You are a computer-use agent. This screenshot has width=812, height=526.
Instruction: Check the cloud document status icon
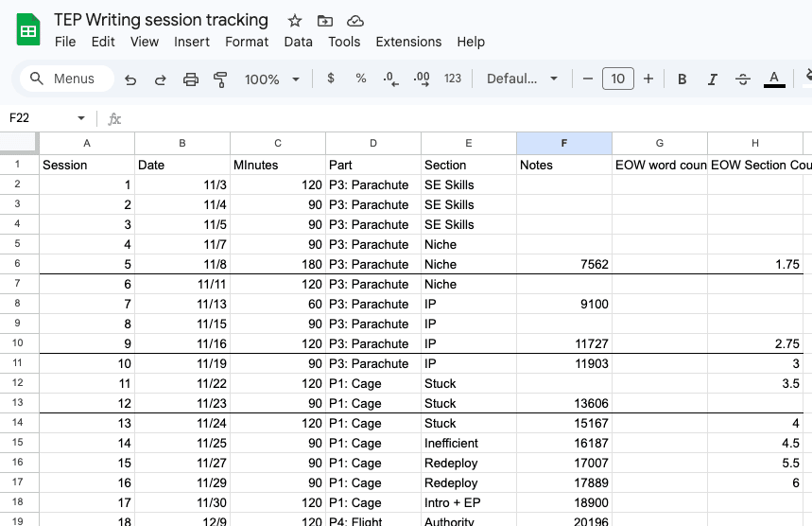355,21
